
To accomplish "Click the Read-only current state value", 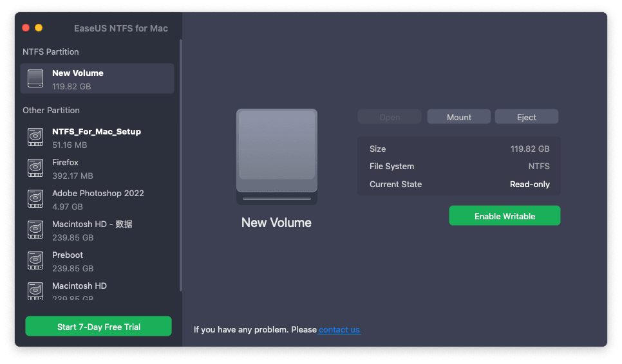I will click(x=529, y=184).
